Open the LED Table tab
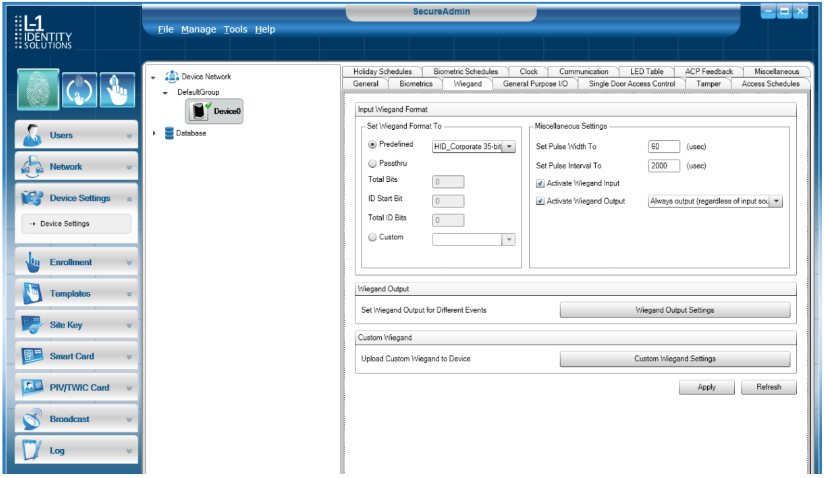824x478 pixels. pos(646,71)
